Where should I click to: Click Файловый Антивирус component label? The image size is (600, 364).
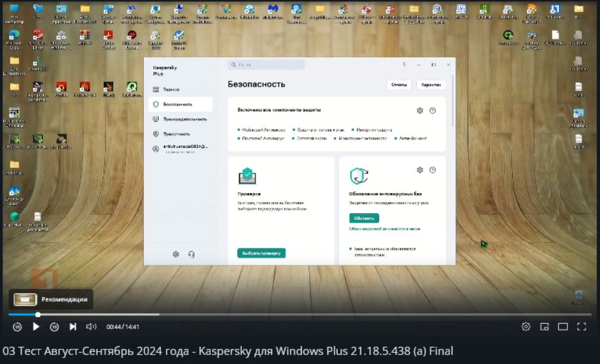(264, 130)
